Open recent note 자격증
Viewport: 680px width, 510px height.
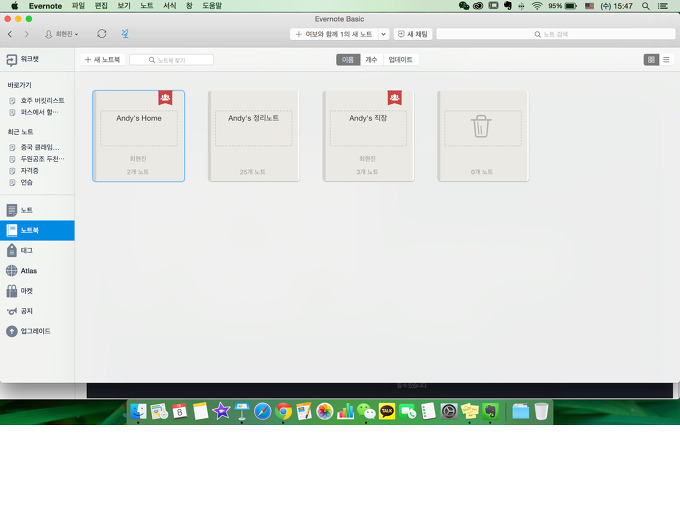tap(24, 171)
